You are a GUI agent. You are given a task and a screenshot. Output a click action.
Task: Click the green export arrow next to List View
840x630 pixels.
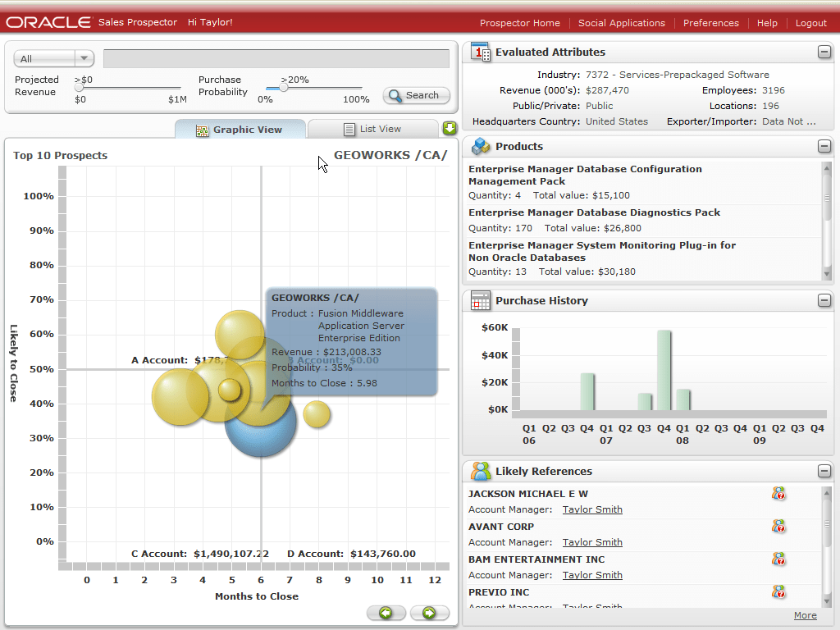[450, 129]
